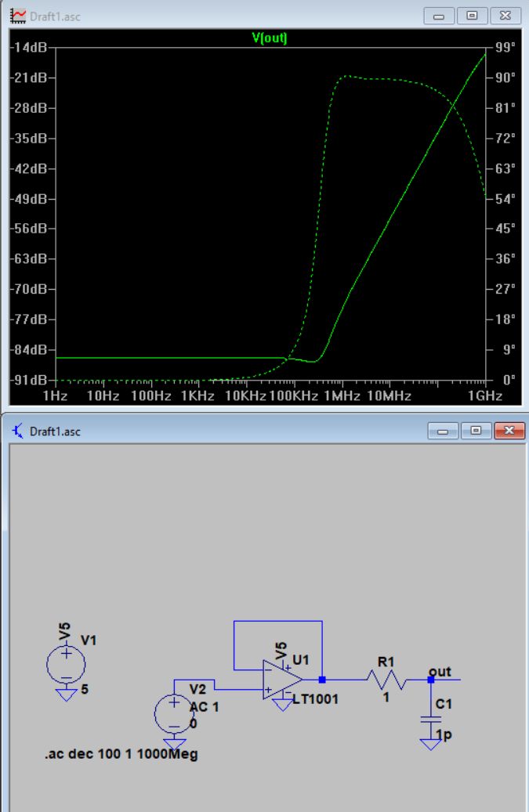
Task: Click the -49dB magnitude axis label
Action: pyautogui.click(x=28, y=199)
